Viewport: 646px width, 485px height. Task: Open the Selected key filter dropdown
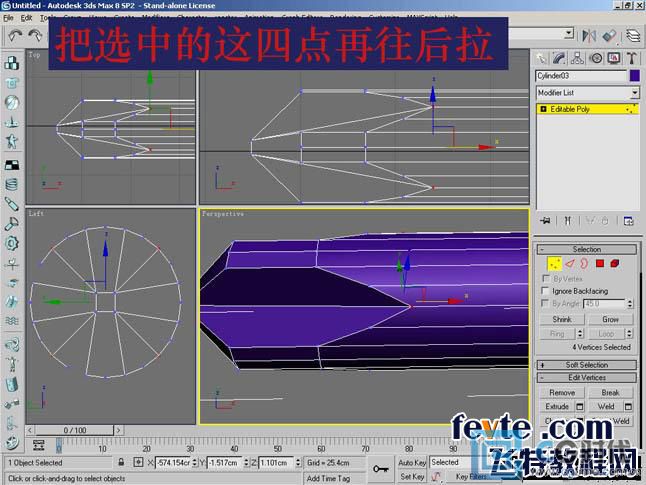[452, 463]
